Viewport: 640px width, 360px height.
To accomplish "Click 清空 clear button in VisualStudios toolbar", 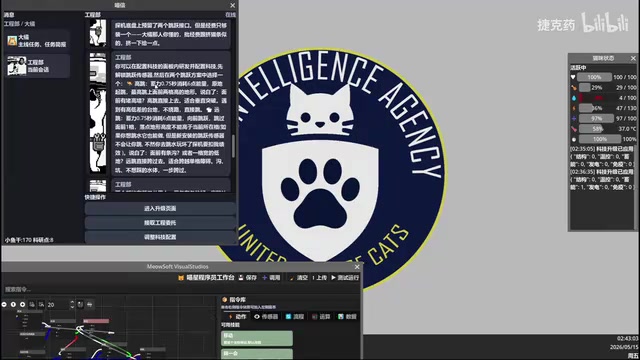I will [x=298, y=278].
